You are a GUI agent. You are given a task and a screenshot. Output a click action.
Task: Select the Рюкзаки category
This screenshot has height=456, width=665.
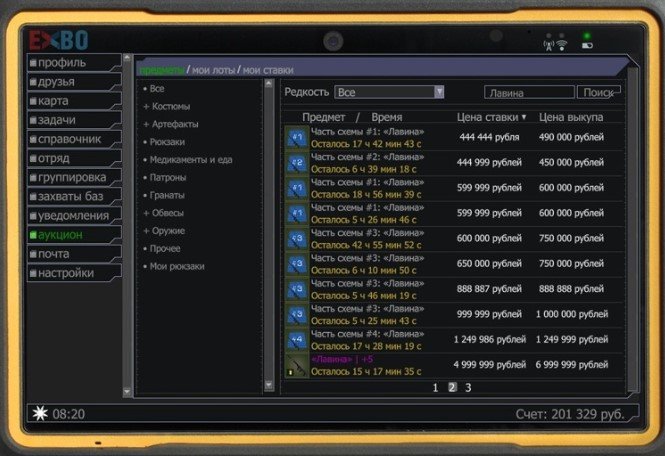pyautogui.click(x=164, y=142)
